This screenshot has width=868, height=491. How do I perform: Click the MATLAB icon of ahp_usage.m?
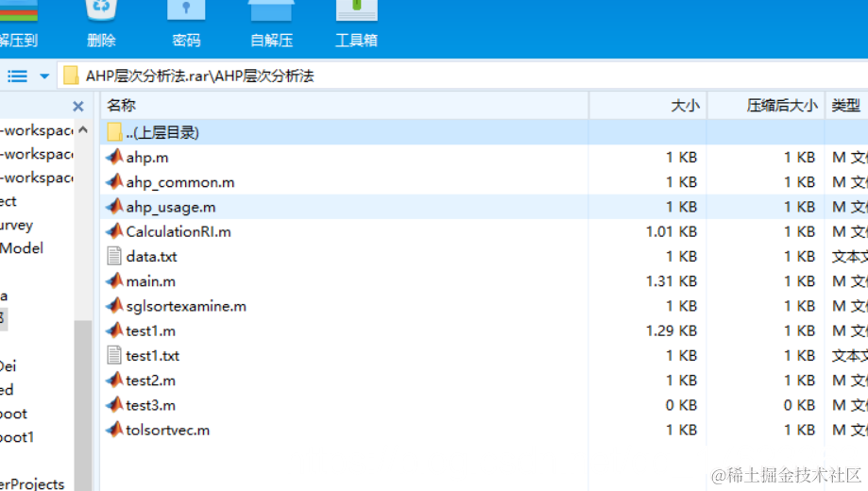coord(114,207)
